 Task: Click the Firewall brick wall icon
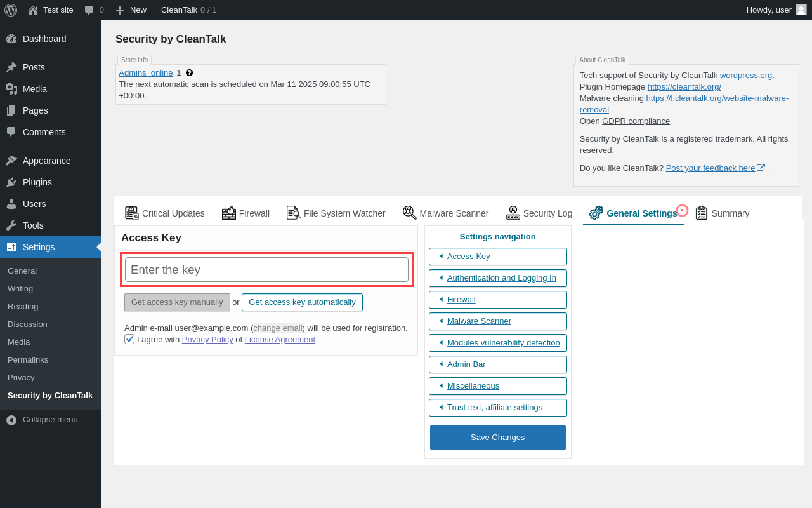229,213
